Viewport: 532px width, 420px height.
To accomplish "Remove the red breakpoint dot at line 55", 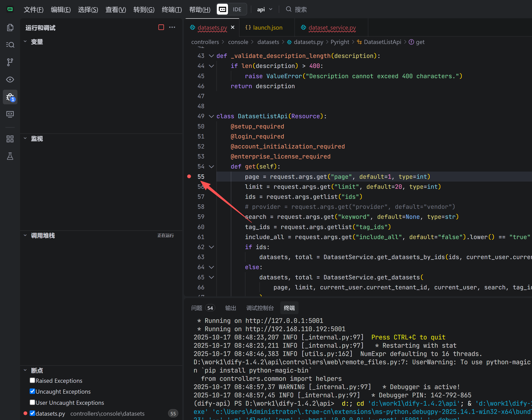I will point(189,176).
